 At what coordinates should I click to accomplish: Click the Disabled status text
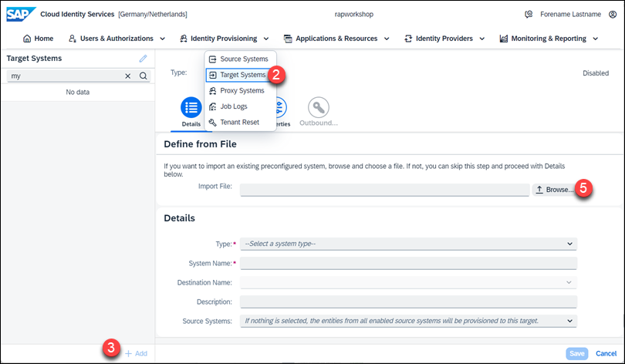click(x=596, y=73)
